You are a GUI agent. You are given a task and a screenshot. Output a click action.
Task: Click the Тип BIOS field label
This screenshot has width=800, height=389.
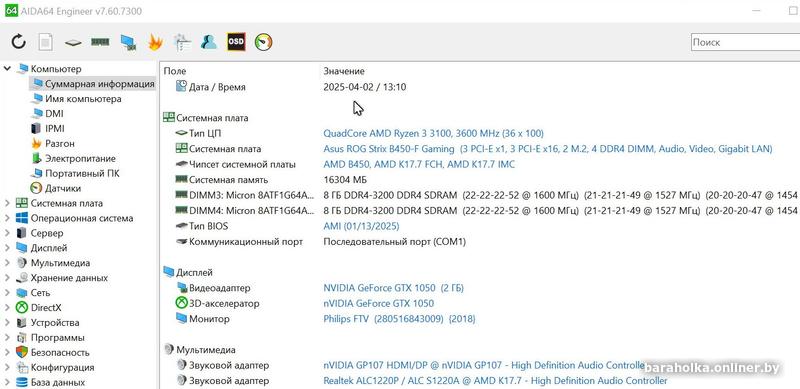pyautogui.click(x=209, y=226)
